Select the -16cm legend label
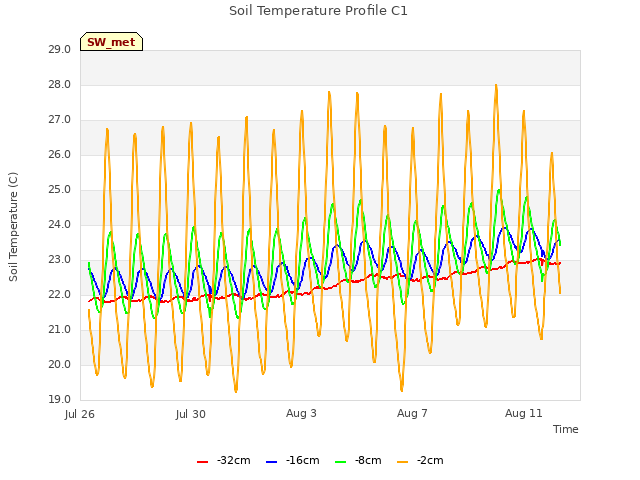Viewport: 640px width, 480px height. [302, 460]
